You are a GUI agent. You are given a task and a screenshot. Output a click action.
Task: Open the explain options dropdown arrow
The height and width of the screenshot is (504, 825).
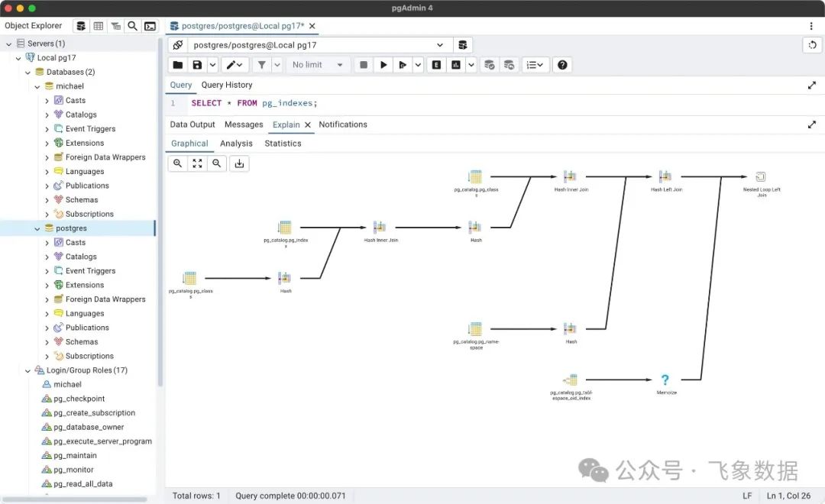[x=471, y=65]
